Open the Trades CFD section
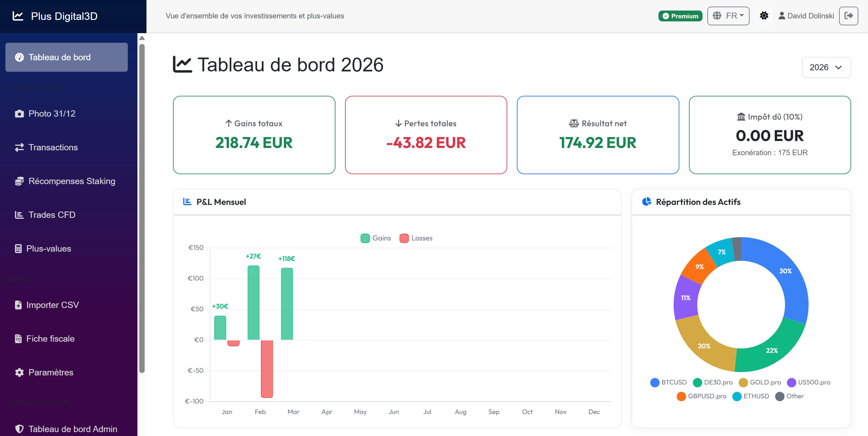 (52, 215)
